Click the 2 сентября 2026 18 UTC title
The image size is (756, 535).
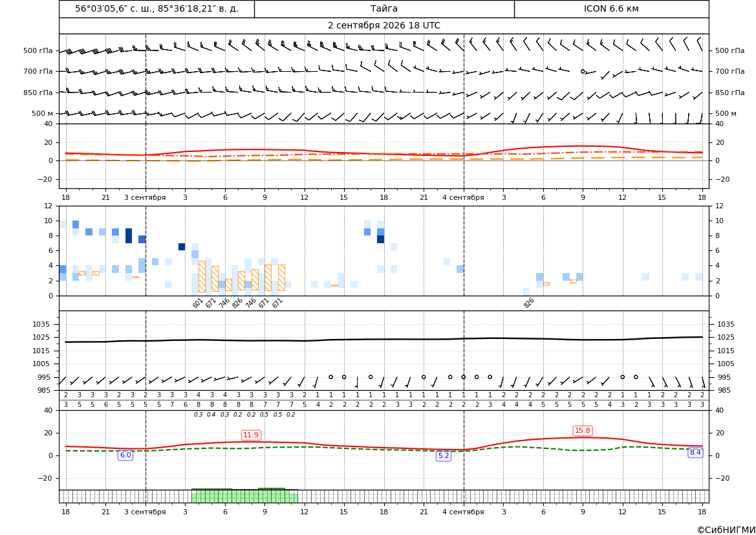tap(383, 26)
